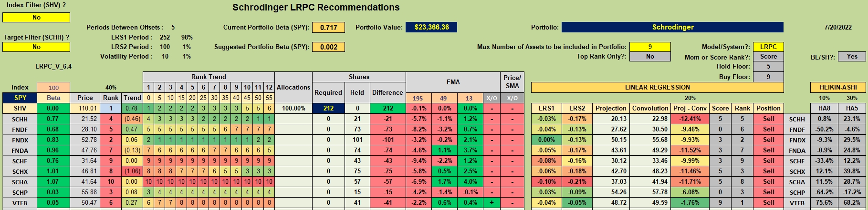Image resolution: width=868 pixels, height=210 pixels.
Task: Click the Sell position for SCHH
Action: 768,119
